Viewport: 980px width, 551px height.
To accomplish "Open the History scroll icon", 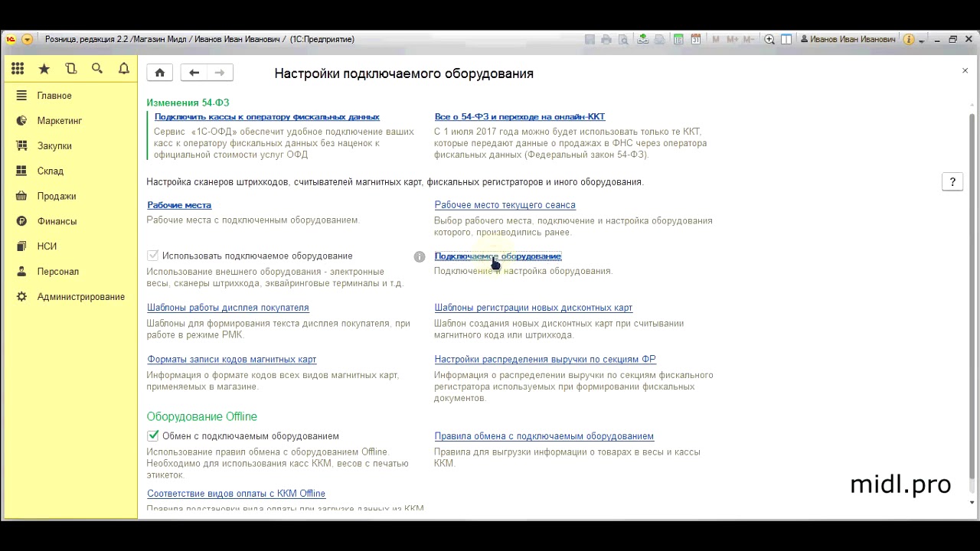I will 71,69.
